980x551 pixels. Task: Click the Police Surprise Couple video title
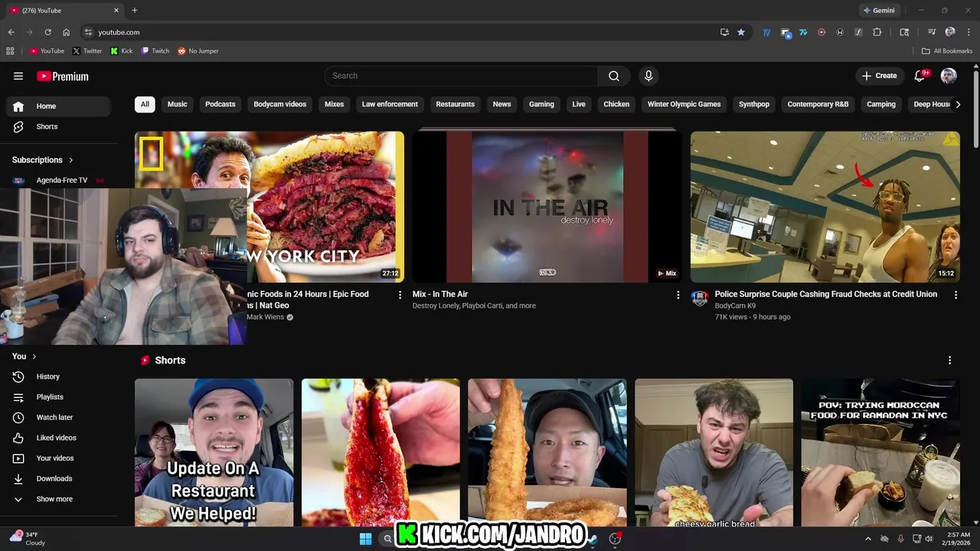pyautogui.click(x=826, y=294)
